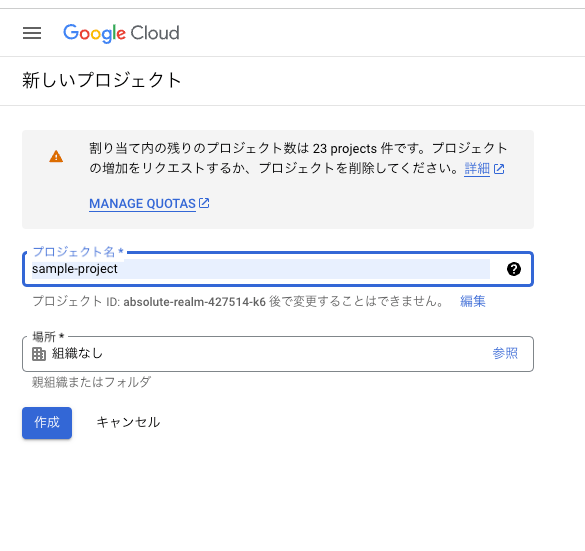This screenshot has width=585, height=551.
Task: Click the blue 作成 button
Action: [47, 423]
